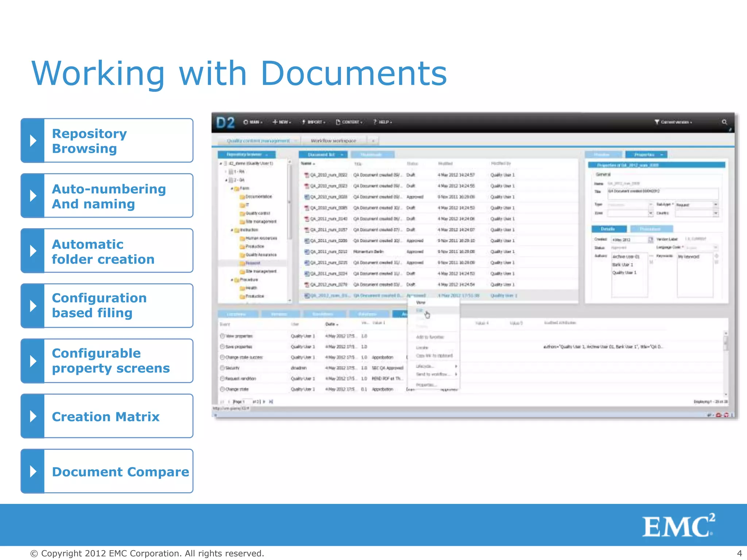Screen dimensions: 747x560
Task: Switch to the Workflow workspace tab
Action: [x=333, y=141]
